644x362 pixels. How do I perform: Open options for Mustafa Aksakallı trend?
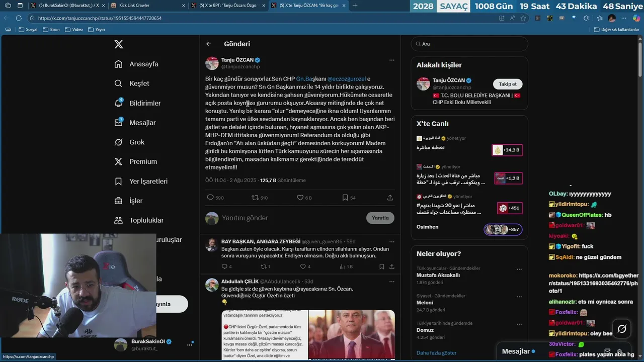point(519,269)
